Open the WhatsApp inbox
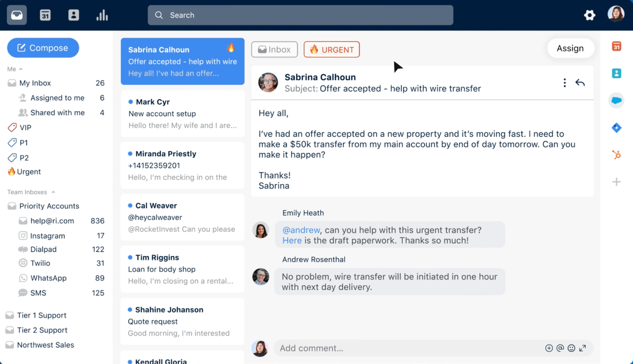 [x=48, y=278]
